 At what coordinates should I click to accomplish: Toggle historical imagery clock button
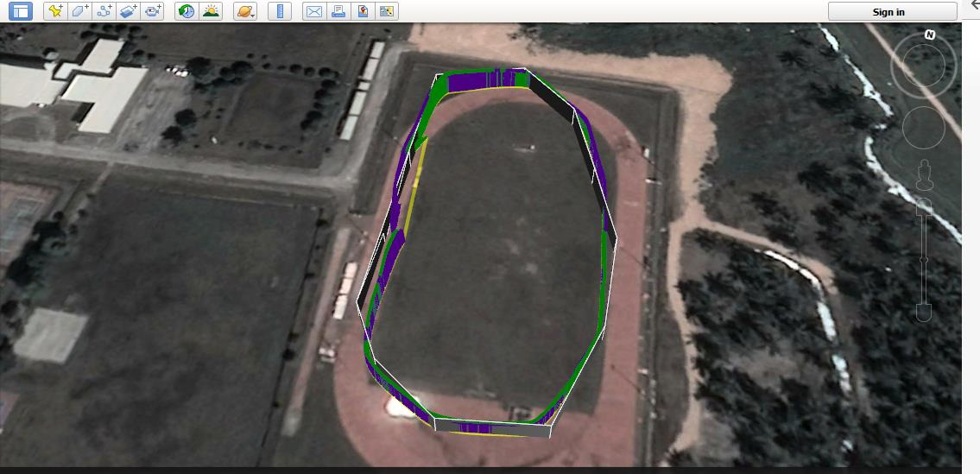point(187,11)
